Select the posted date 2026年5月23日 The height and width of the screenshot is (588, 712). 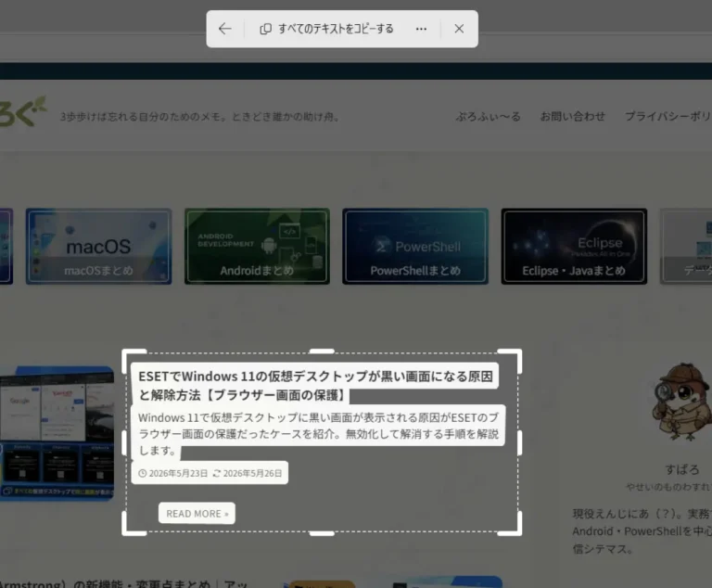[178, 474]
